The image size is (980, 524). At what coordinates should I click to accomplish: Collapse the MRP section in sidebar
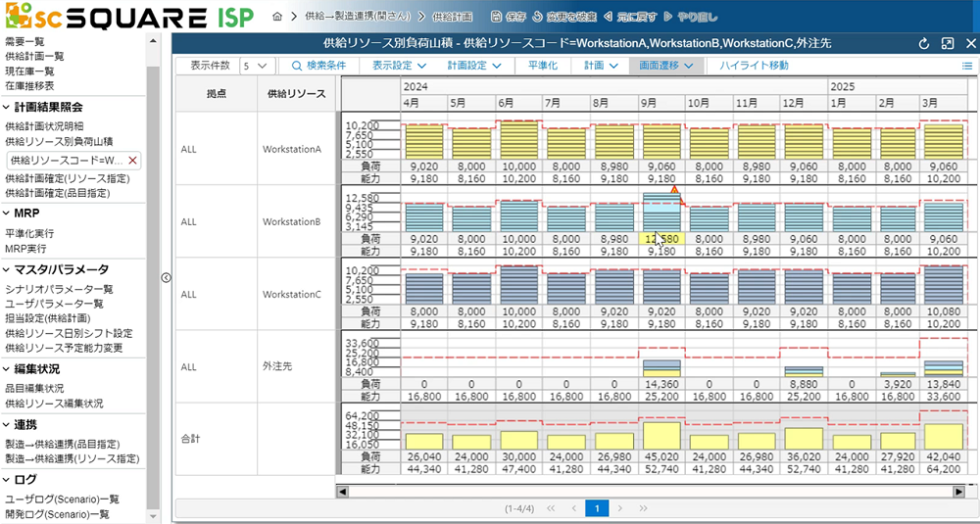pyautogui.click(x=7, y=214)
